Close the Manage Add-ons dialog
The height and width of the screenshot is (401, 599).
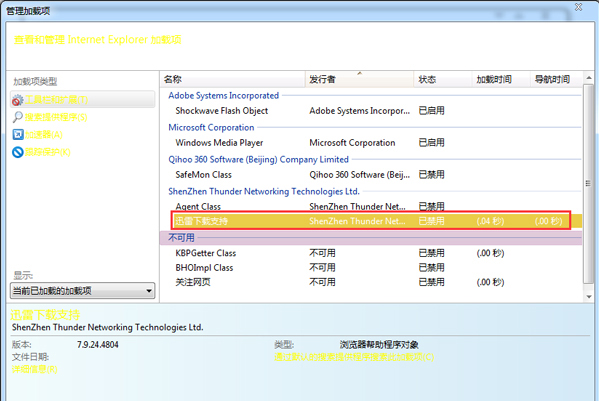click(578, 7)
